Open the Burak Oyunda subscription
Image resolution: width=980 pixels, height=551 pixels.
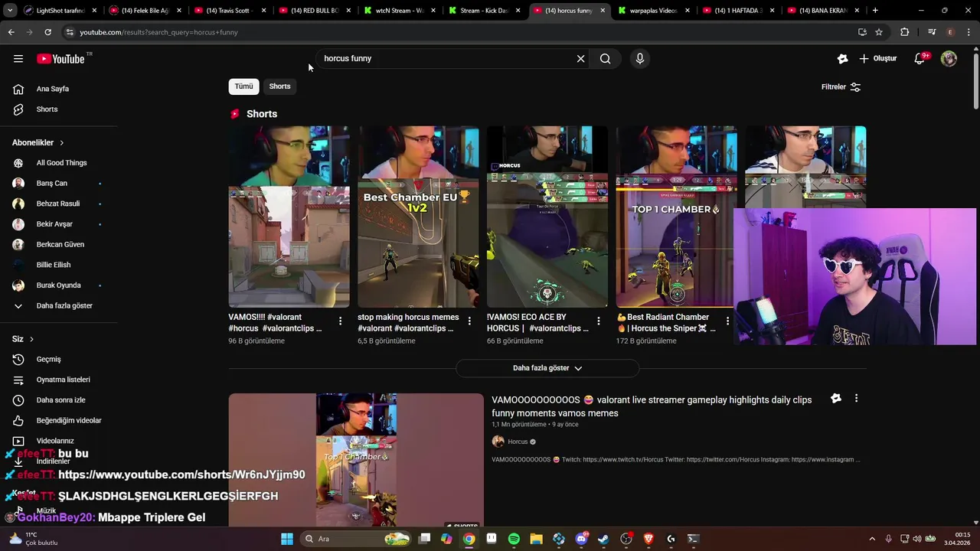click(x=59, y=285)
